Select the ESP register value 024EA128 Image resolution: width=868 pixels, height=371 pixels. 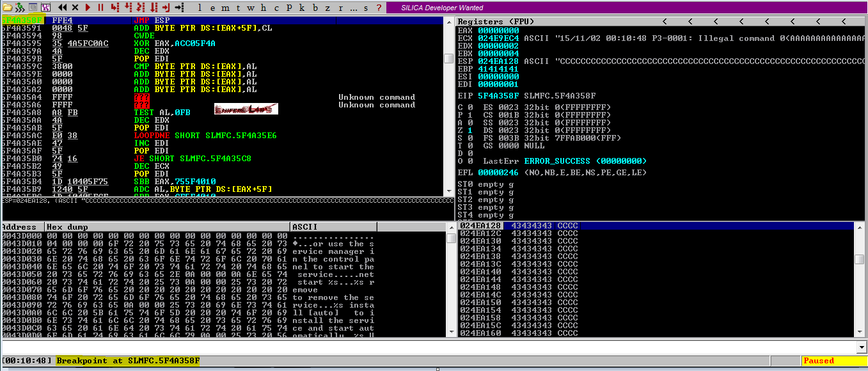(498, 61)
